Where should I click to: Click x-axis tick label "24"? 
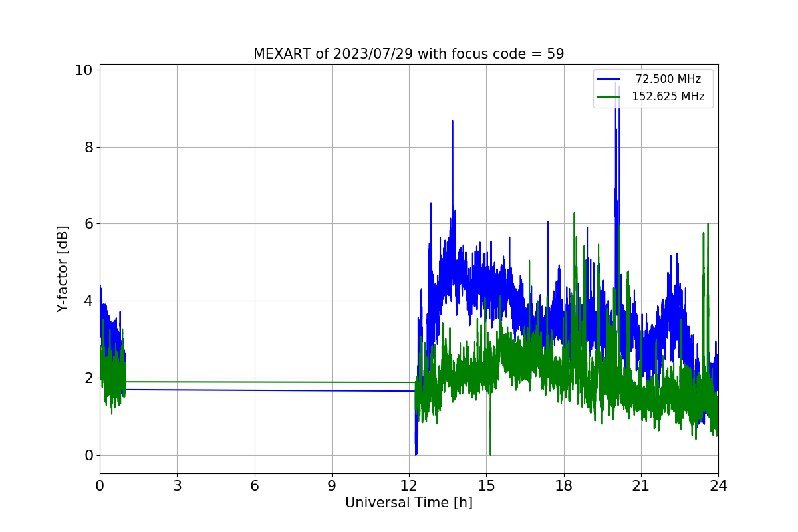[x=718, y=485]
